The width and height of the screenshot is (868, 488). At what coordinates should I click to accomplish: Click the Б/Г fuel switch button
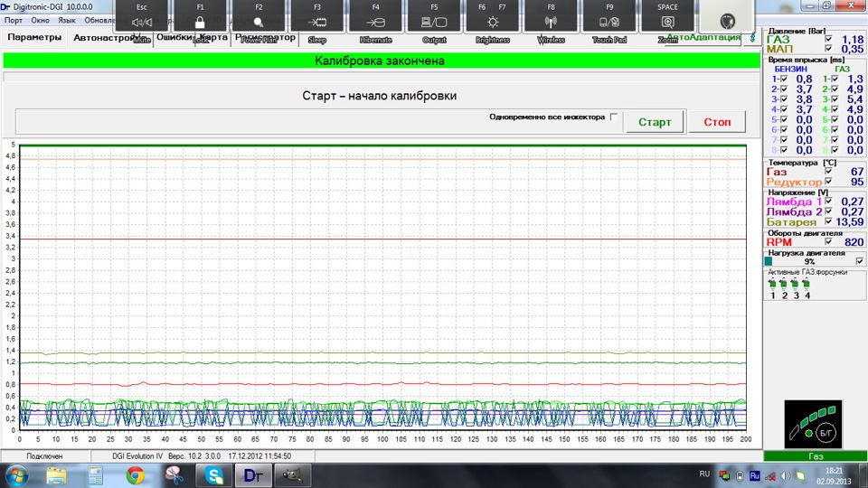point(826,433)
